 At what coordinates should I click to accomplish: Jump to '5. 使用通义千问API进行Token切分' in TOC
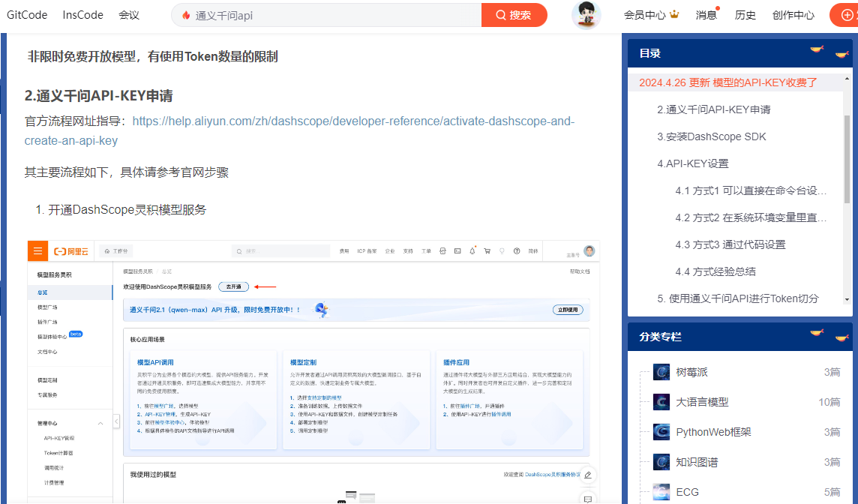click(737, 298)
